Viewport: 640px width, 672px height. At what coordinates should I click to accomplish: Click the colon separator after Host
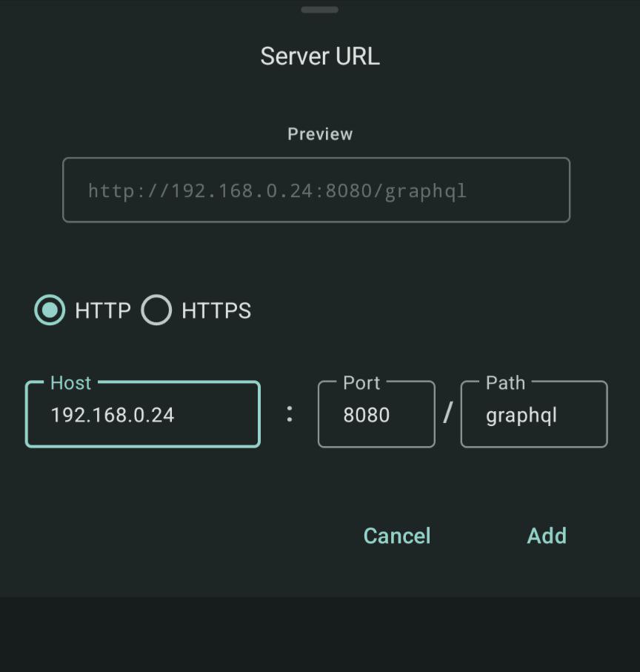click(x=290, y=414)
